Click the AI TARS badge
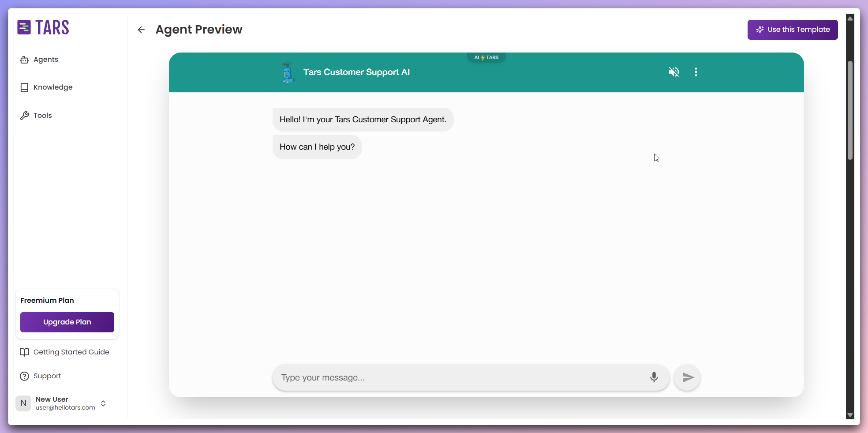The width and height of the screenshot is (868, 433). point(486,57)
